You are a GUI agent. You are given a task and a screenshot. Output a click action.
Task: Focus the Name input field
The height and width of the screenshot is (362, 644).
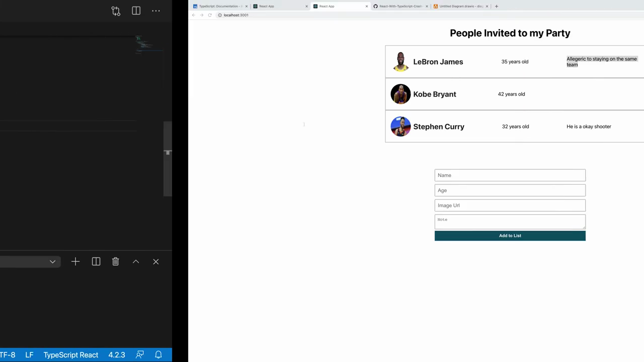[x=510, y=175]
